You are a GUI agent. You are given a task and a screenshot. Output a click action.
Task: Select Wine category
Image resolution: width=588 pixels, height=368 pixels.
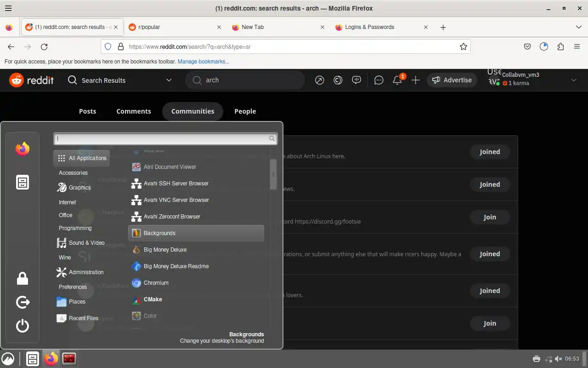[x=65, y=258]
